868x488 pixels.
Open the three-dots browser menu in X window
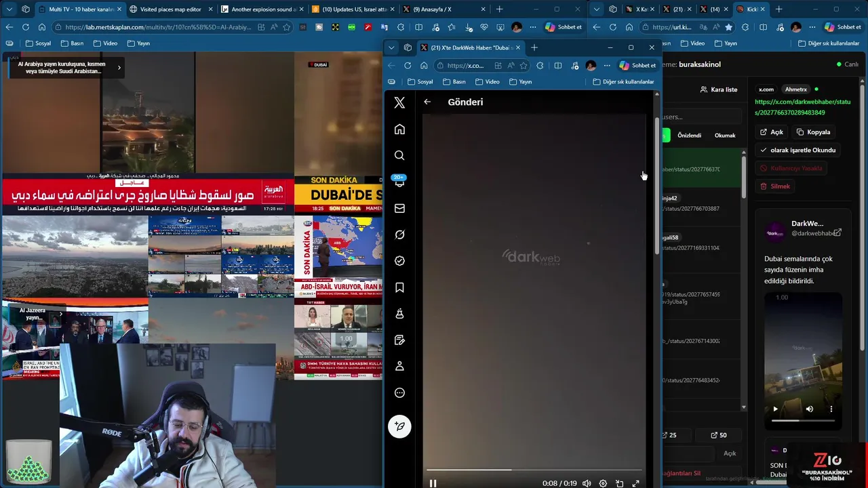tap(607, 66)
